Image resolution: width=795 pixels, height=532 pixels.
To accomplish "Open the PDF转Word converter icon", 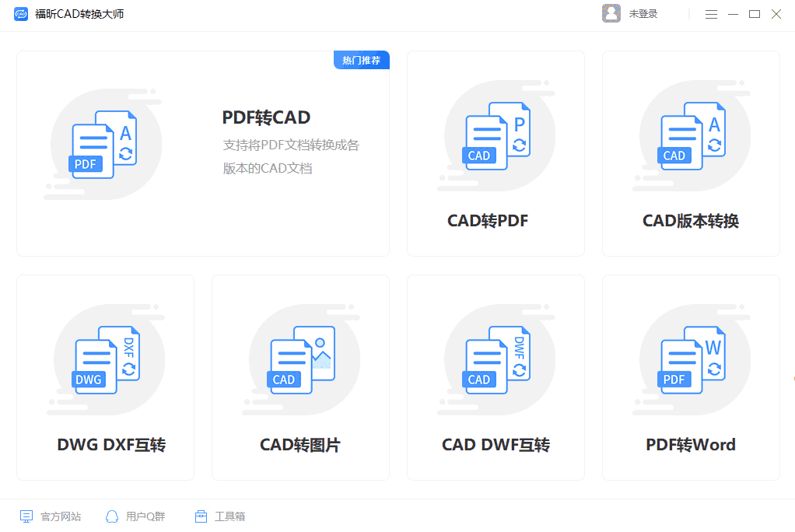I will [690, 359].
